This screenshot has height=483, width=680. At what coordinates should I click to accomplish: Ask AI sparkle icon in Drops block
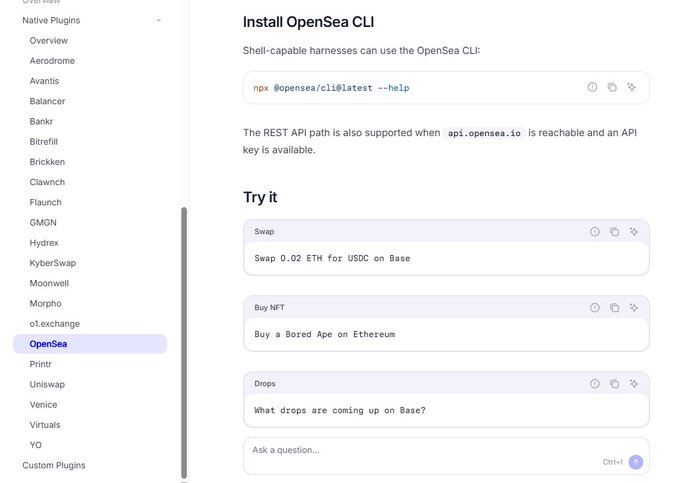tap(634, 383)
